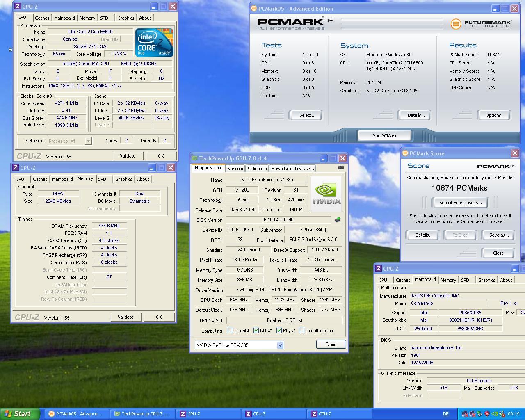
Task: Click Save as... in PCMark Score
Action: 499,235
